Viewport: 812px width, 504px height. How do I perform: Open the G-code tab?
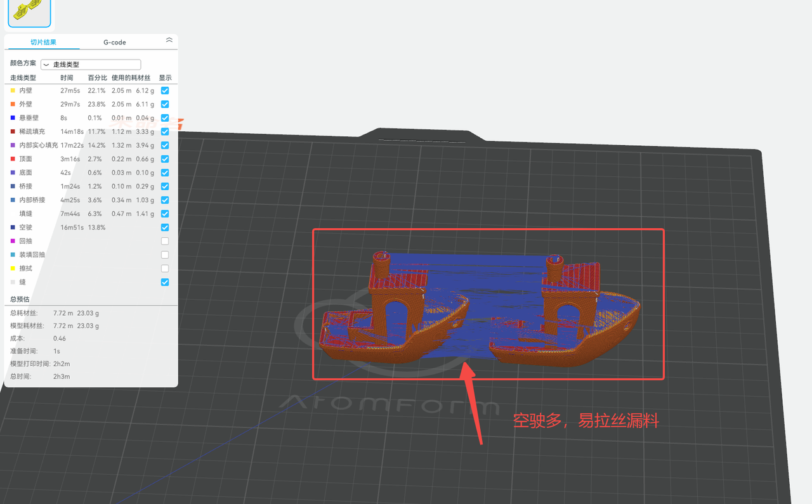tap(115, 42)
